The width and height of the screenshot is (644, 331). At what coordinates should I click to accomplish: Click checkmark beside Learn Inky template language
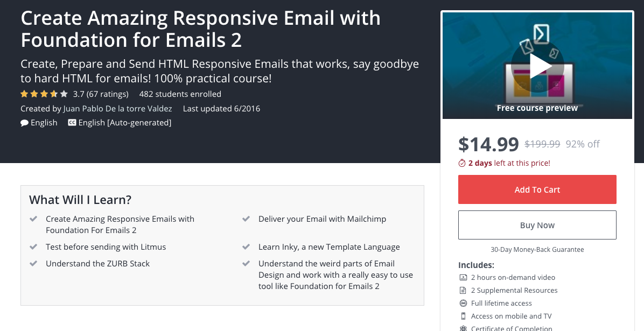[246, 247]
